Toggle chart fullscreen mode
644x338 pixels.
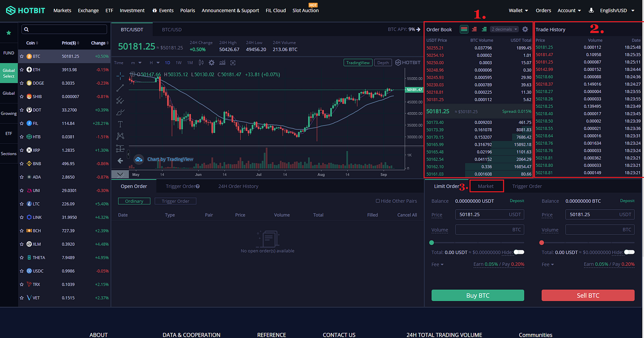[233, 63]
